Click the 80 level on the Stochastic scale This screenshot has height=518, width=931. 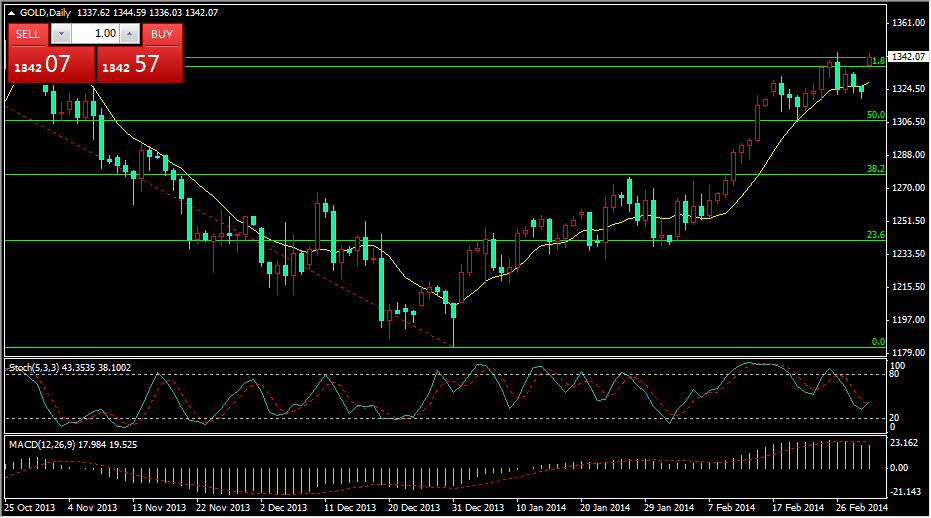click(x=896, y=376)
